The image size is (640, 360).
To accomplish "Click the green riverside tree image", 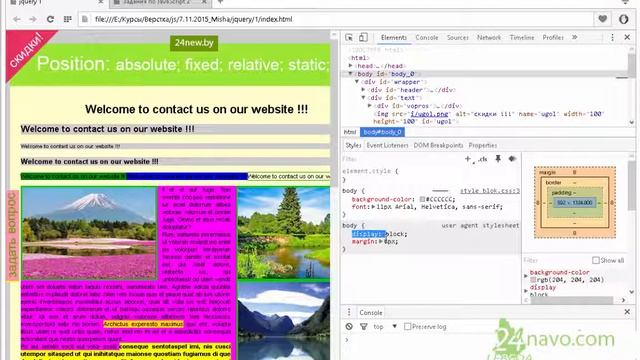I will 284,233.
